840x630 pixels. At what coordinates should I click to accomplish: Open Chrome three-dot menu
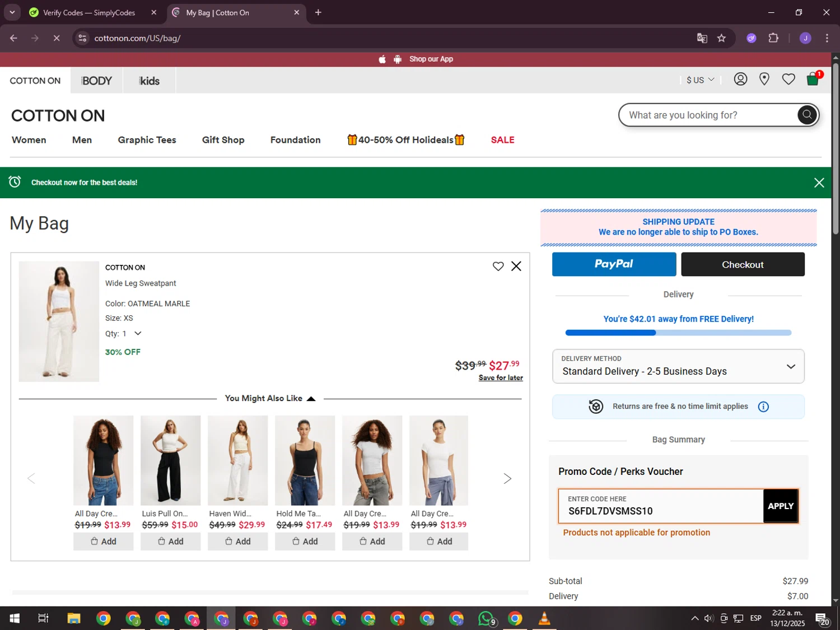coord(827,38)
